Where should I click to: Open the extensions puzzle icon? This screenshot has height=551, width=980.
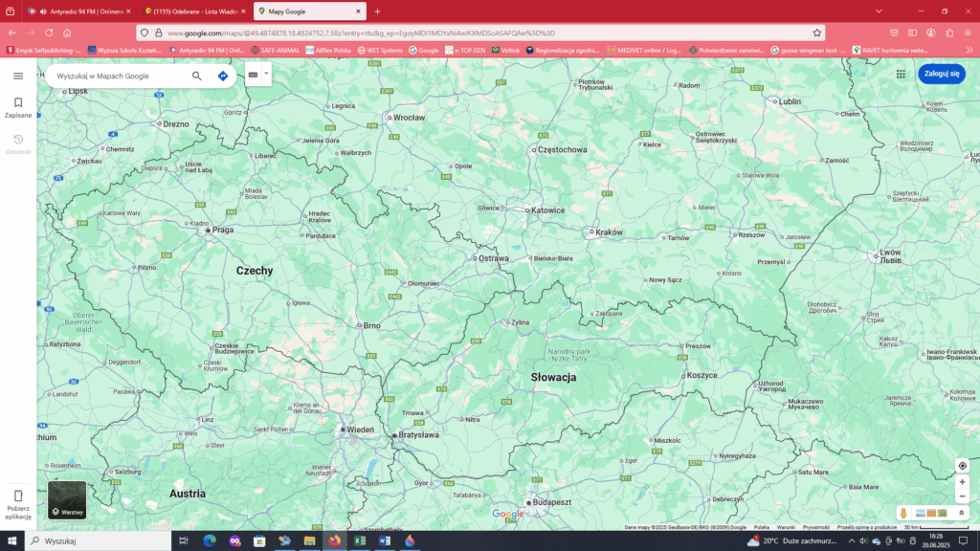949,33
